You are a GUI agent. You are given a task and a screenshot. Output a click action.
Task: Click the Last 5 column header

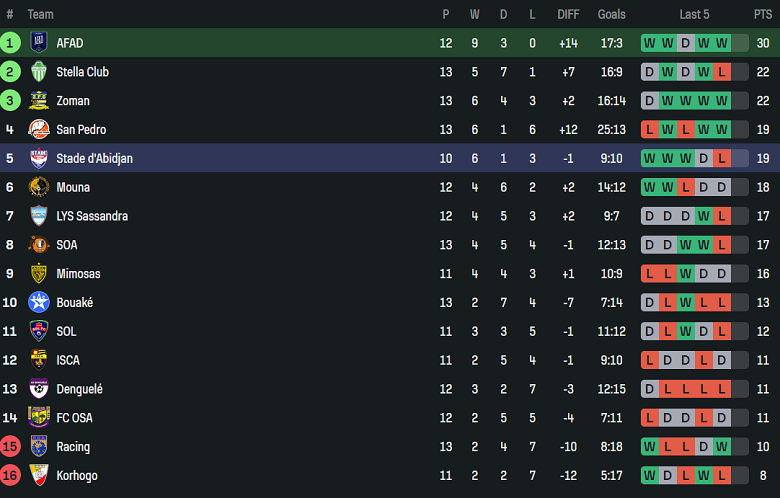point(694,14)
